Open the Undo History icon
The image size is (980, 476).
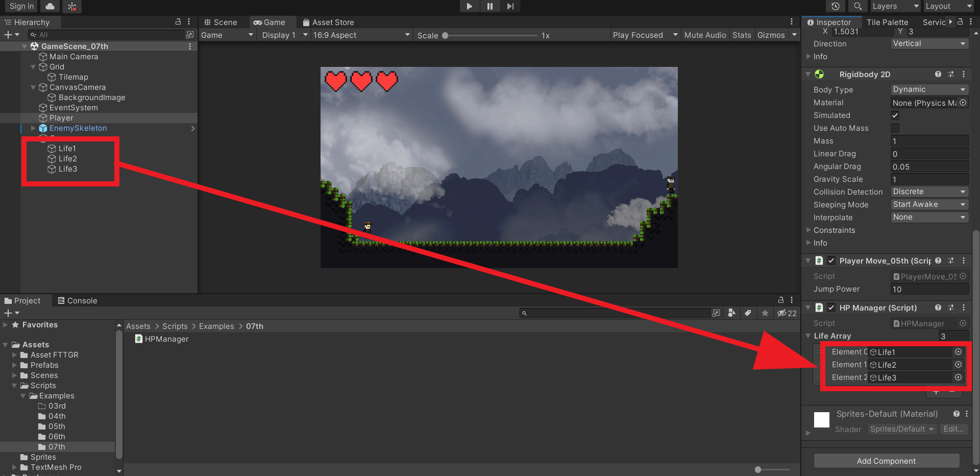pos(835,6)
